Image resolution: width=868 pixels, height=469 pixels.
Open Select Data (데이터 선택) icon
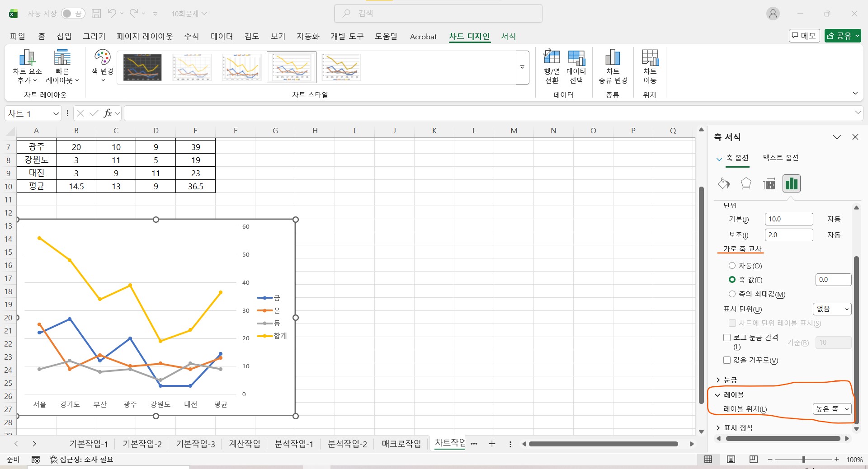pos(576,58)
